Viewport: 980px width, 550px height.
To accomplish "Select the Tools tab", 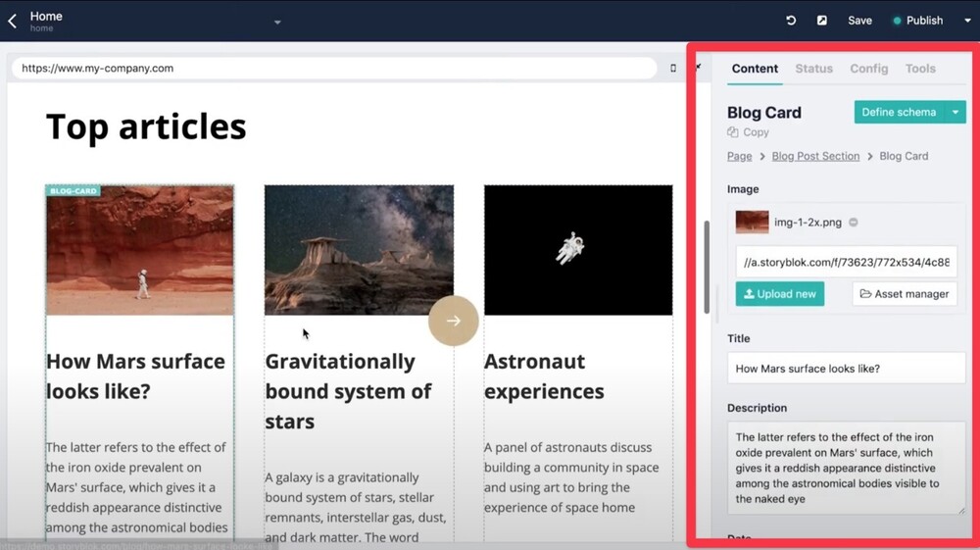I will pyautogui.click(x=920, y=69).
